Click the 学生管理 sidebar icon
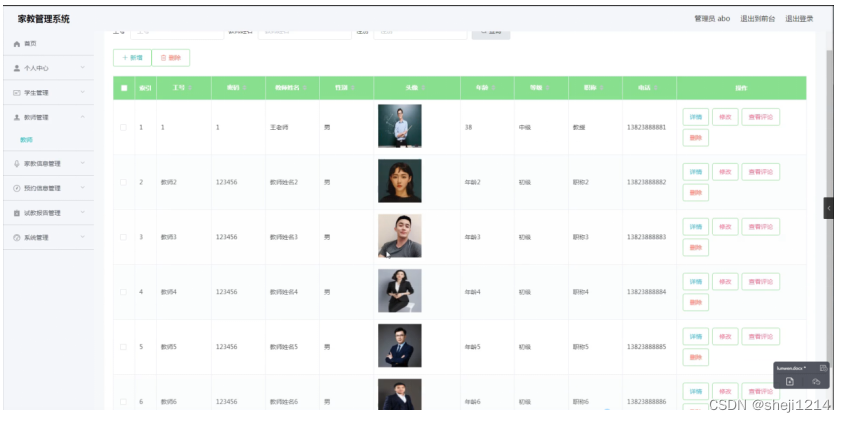Image resolution: width=846 pixels, height=422 pixels. pyautogui.click(x=17, y=93)
